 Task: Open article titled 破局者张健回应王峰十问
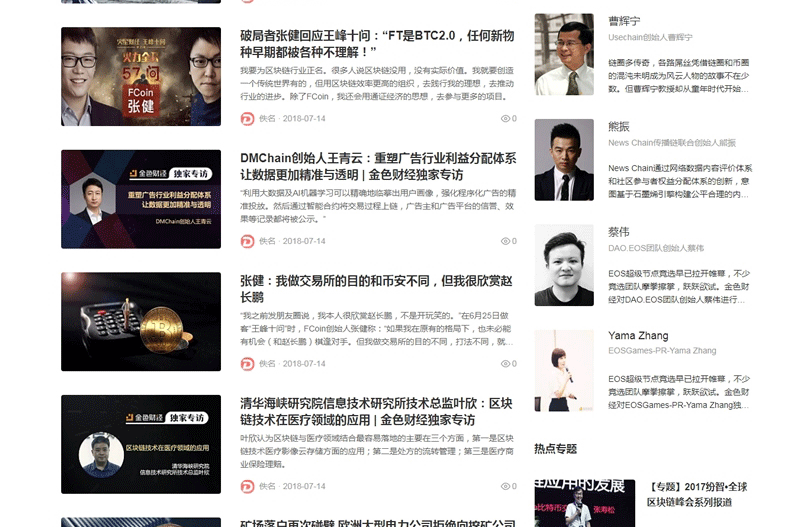(x=377, y=44)
